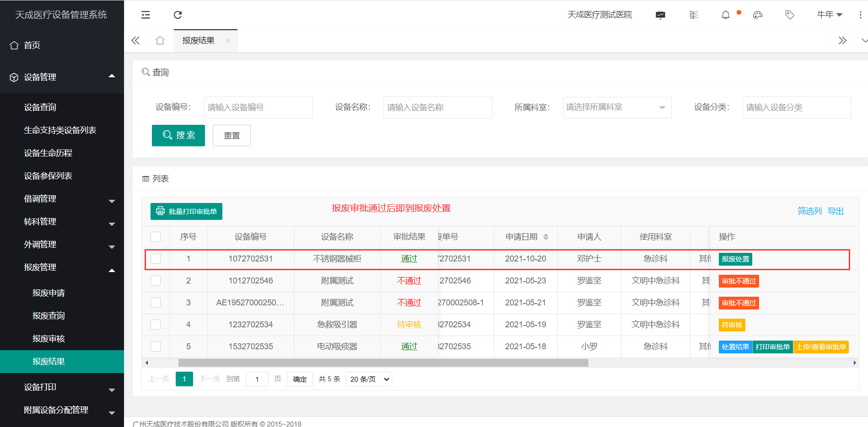Check row 4 急救吸引器 checkbox
Viewport: 868px width, 427px height.
(156, 325)
